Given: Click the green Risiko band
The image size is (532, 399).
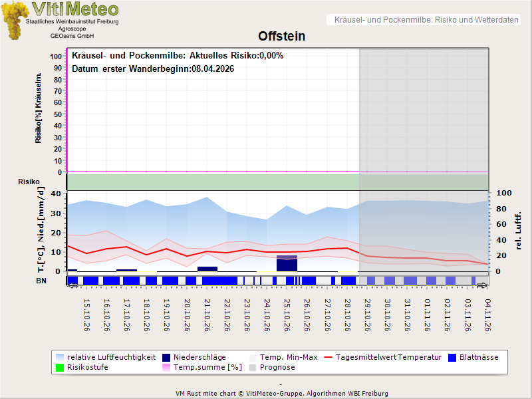Looking at the screenshot, I should pyautogui.click(x=277, y=182).
